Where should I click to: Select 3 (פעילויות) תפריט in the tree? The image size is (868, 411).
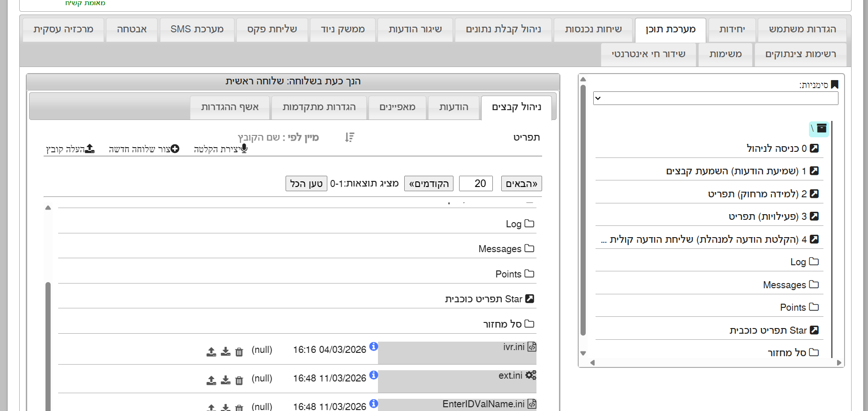[773, 217]
